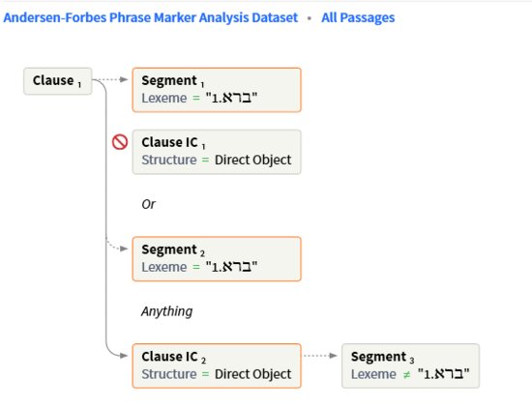
Task: Click Direct Object value in Clause IC 1
Action: (252, 161)
